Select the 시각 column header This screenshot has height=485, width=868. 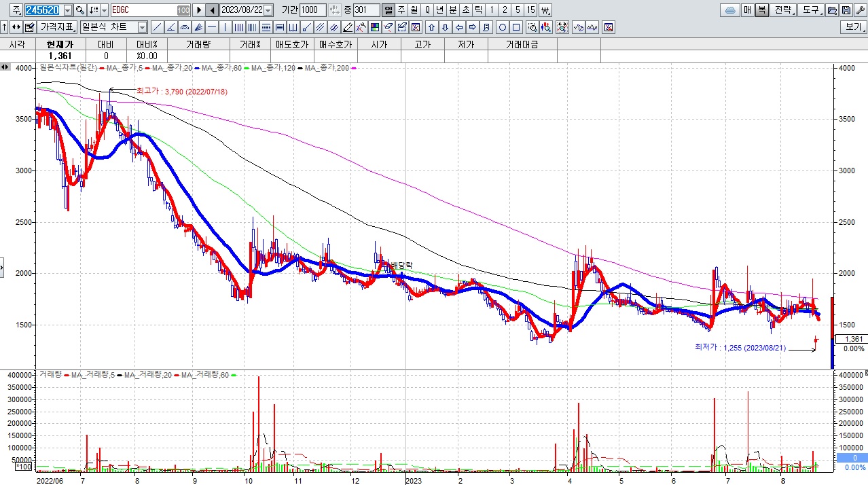coord(17,44)
